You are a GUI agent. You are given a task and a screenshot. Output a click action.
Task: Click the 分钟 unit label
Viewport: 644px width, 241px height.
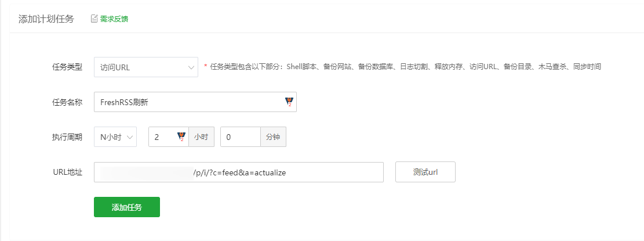273,137
